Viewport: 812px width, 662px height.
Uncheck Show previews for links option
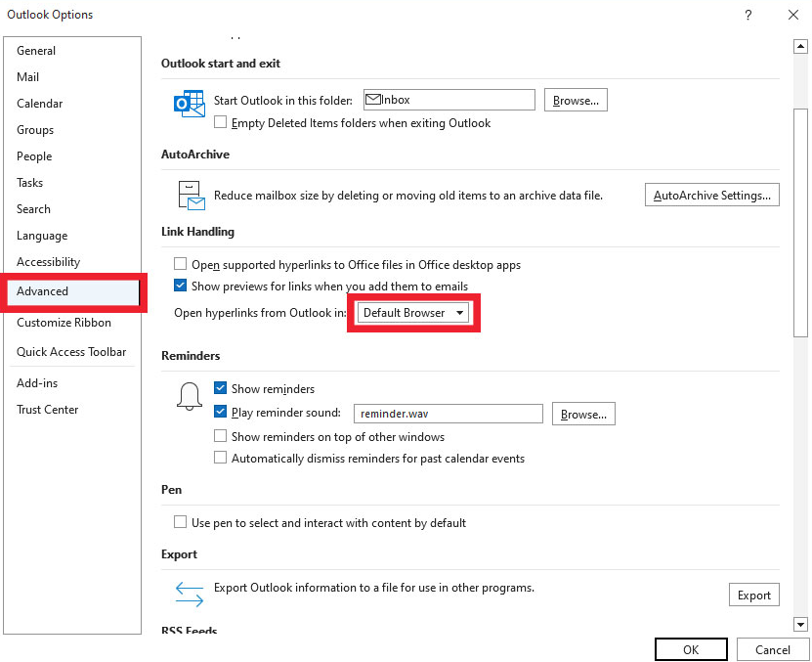point(180,286)
